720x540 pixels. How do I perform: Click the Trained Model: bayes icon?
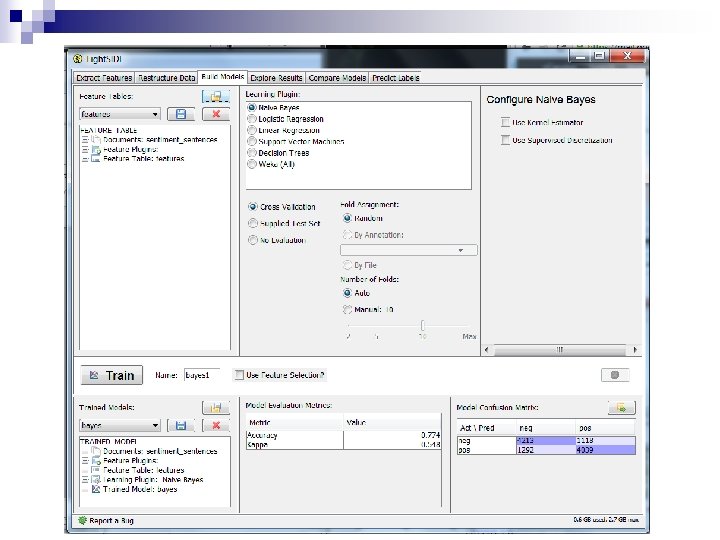96,489
